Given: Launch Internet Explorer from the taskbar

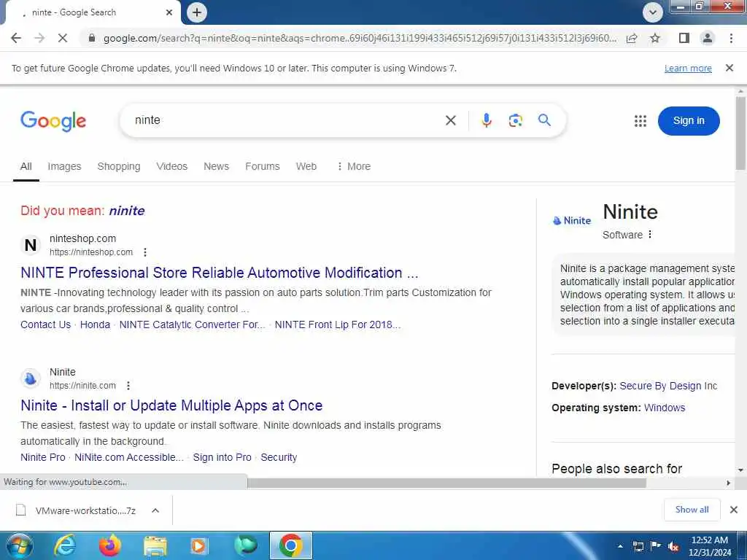Looking at the screenshot, I should (x=64, y=545).
